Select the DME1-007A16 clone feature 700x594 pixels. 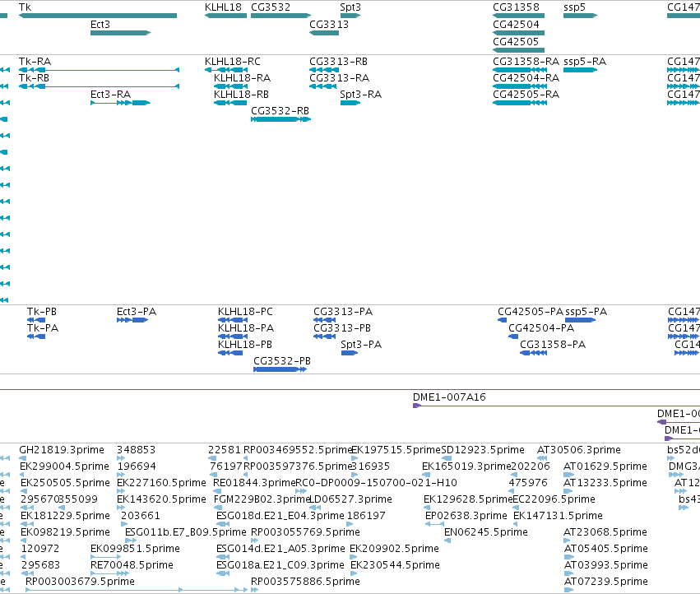[556, 406]
